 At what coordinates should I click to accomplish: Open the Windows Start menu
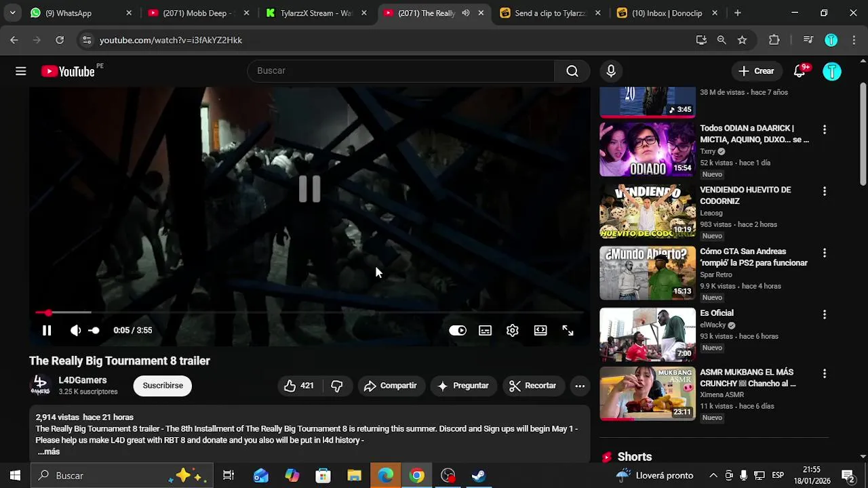click(15, 476)
